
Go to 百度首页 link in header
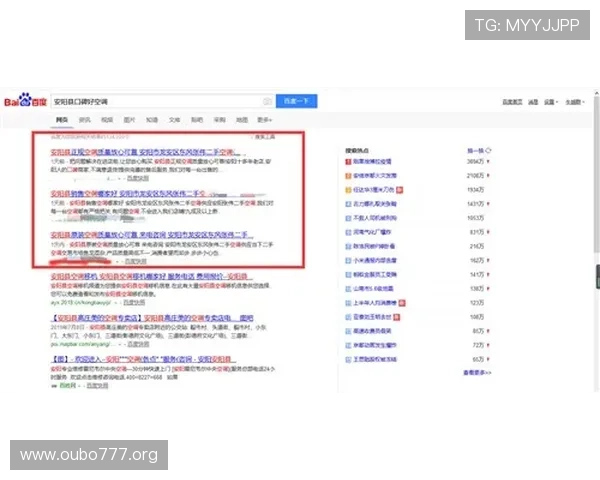tap(512, 102)
